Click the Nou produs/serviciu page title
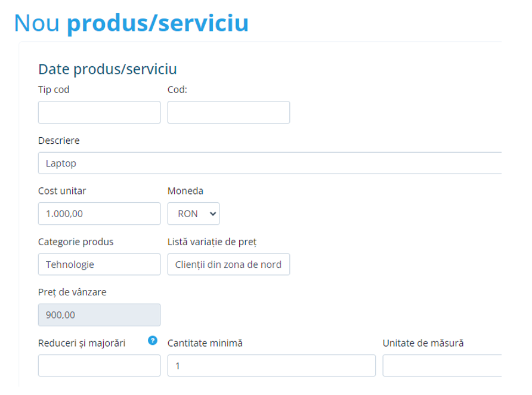The image size is (532, 395). click(131, 23)
